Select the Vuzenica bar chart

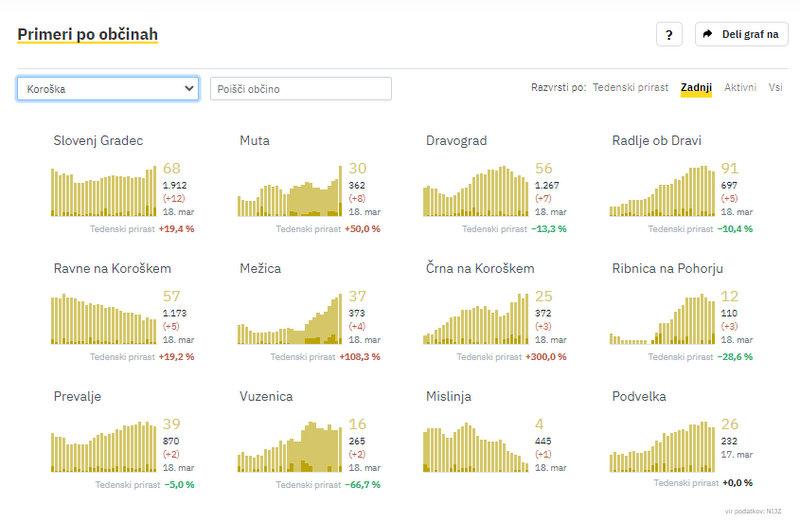click(289, 447)
